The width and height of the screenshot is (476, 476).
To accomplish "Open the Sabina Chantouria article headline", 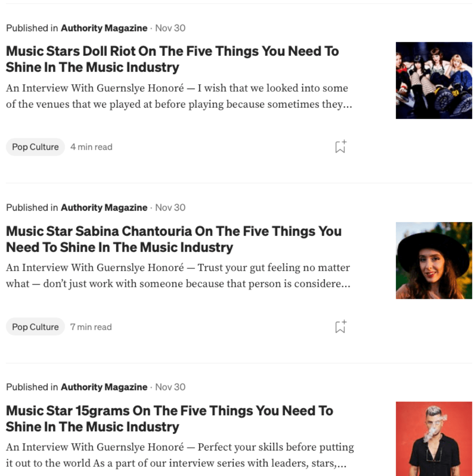I will coord(174,239).
